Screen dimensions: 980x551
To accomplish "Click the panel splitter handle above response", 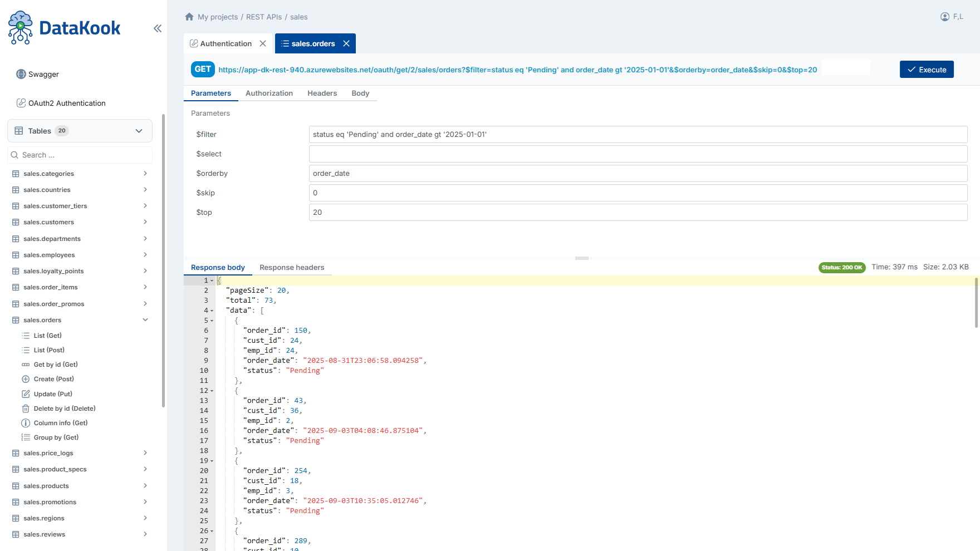I will click(582, 258).
